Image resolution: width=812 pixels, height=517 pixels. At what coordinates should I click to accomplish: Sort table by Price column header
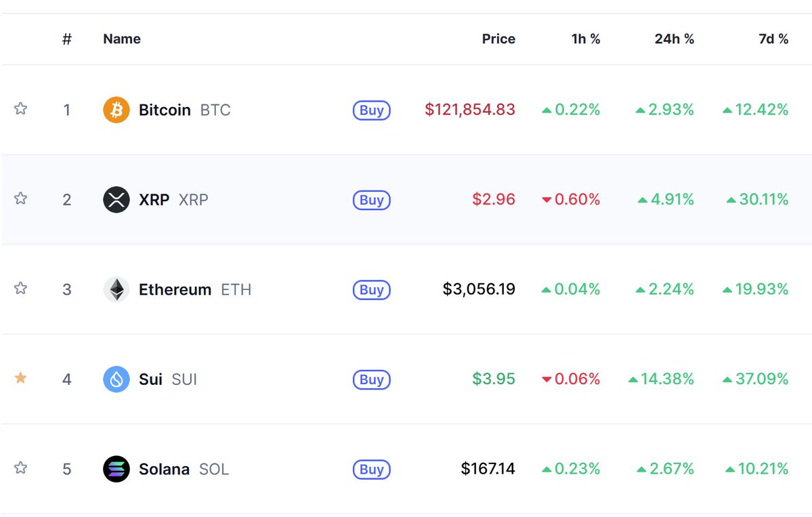click(x=498, y=39)
